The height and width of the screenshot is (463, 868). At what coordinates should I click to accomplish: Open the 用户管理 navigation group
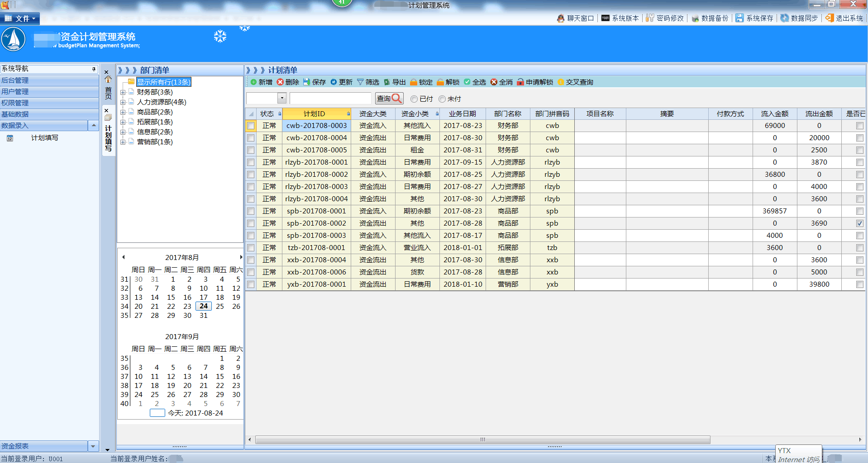49,92
